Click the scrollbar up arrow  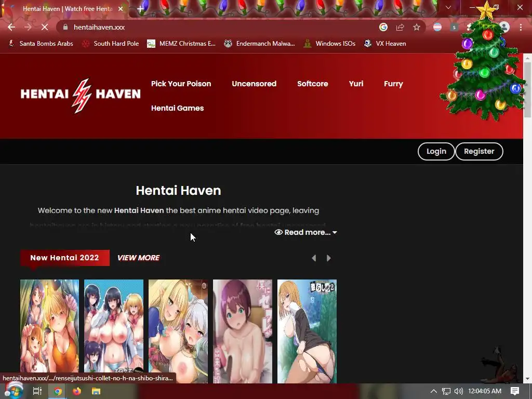(528, 58)
